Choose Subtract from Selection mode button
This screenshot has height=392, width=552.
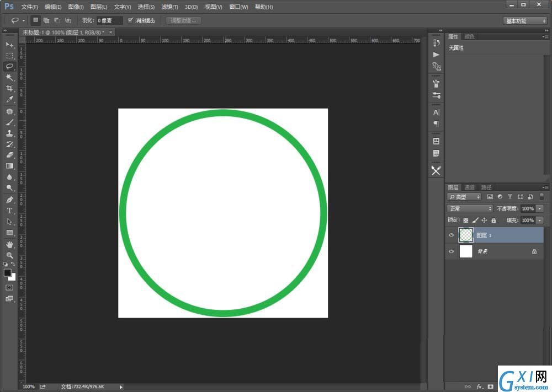[57, 20]
